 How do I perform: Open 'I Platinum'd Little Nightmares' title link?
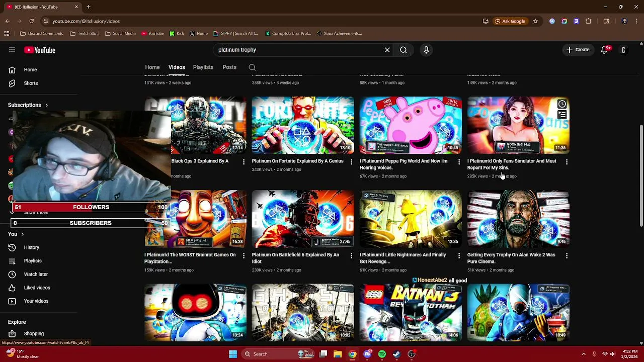click(403, 258)
